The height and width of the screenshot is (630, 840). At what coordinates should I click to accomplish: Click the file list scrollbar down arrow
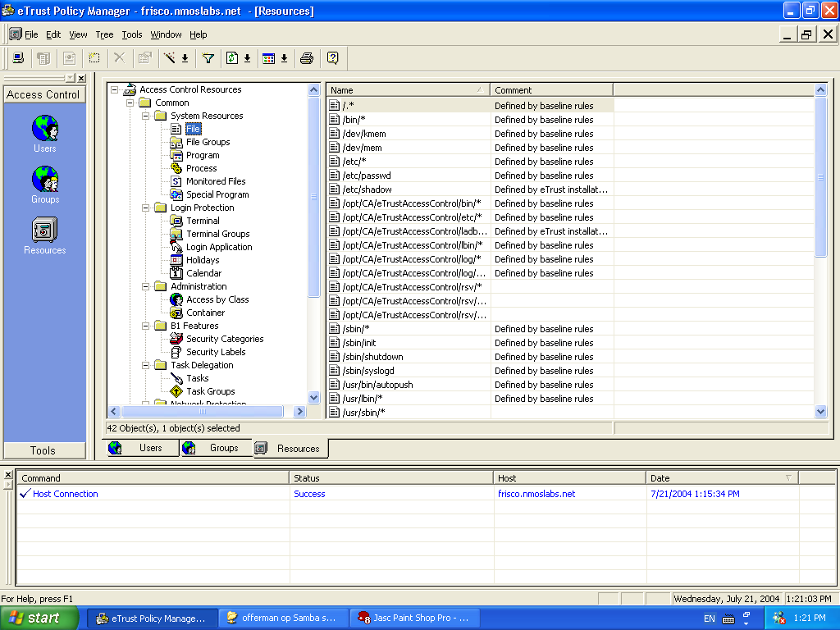(x=820, y=412)
